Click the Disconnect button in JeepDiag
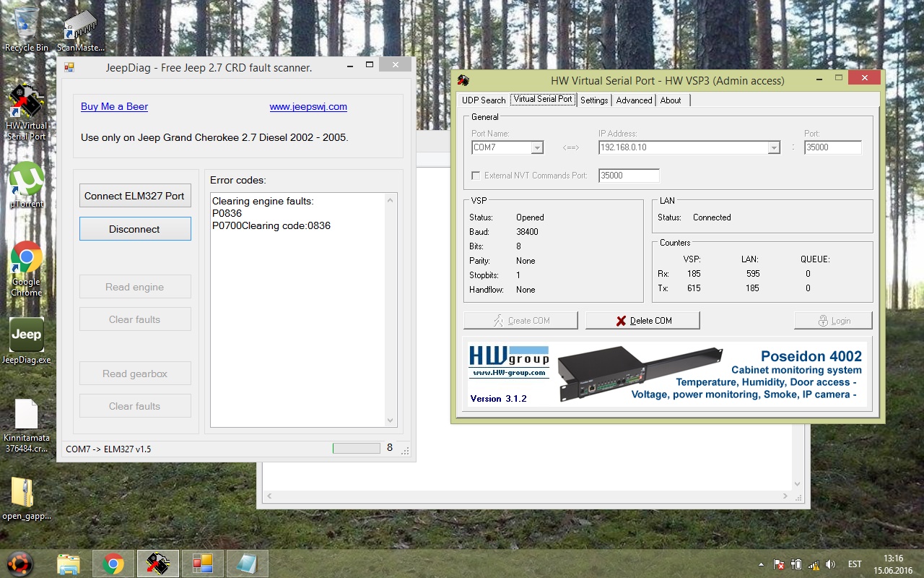The image size is (924, 578). point(135,229)
